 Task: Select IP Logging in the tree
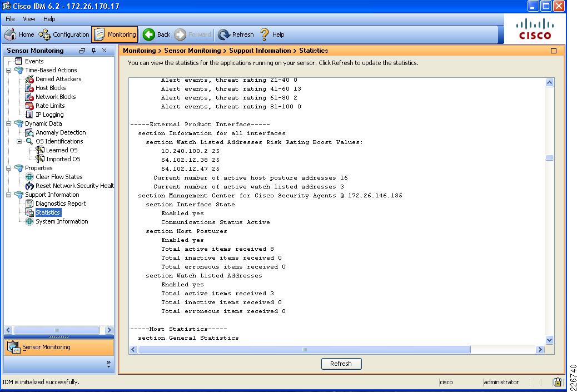point(51,115)
